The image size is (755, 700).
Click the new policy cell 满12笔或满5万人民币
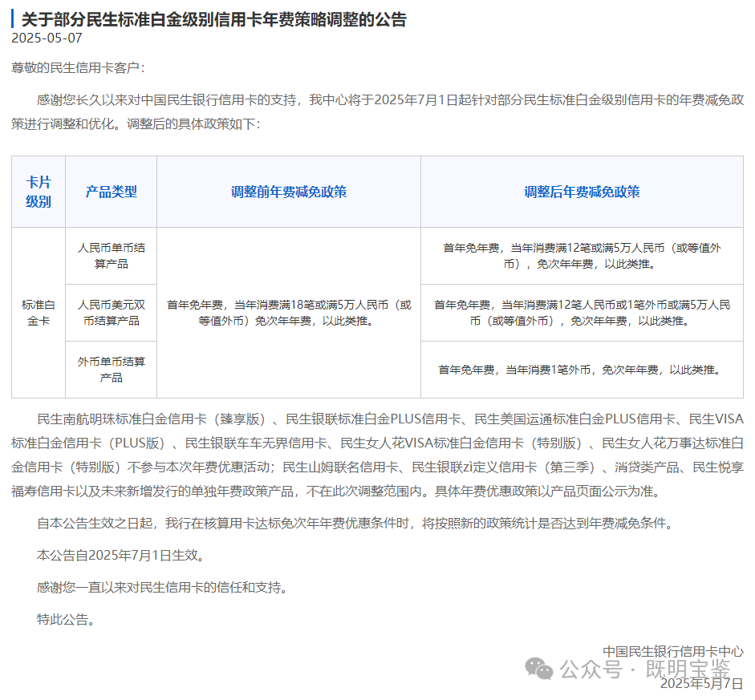coord(582,256)
